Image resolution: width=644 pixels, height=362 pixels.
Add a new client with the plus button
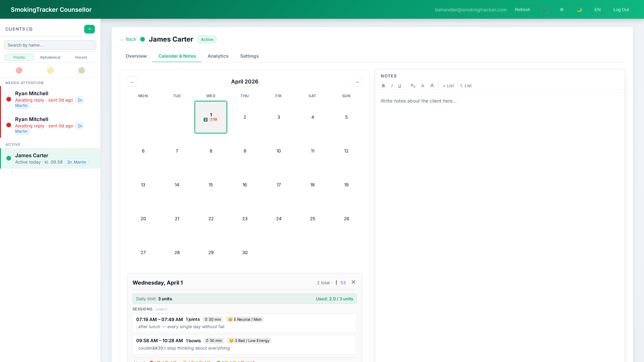(x=90, y=29)
